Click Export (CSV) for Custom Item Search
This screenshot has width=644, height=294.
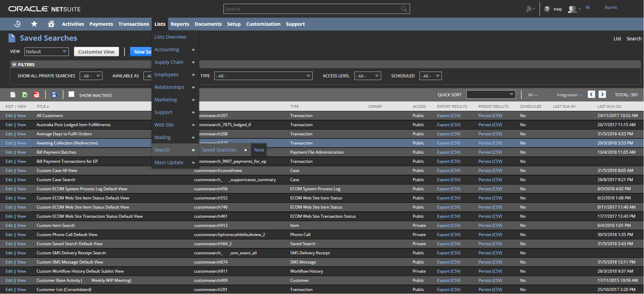pyautogui.click(x=449, y=226)
